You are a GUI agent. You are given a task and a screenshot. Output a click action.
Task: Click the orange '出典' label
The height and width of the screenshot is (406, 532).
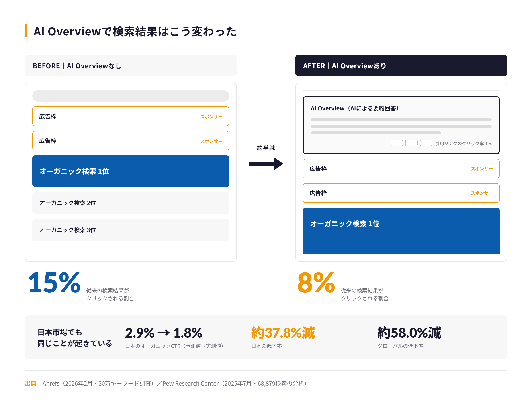[x=31, y=384]
